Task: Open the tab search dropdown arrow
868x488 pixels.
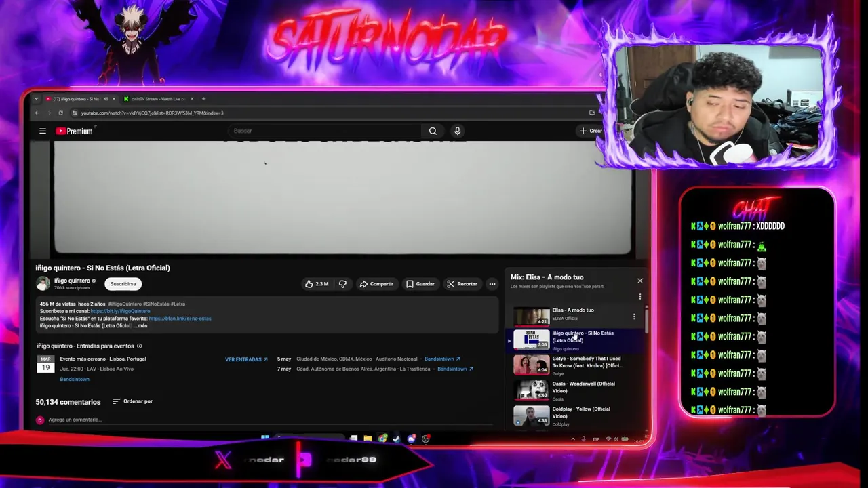Action: [x=37, y=99]
